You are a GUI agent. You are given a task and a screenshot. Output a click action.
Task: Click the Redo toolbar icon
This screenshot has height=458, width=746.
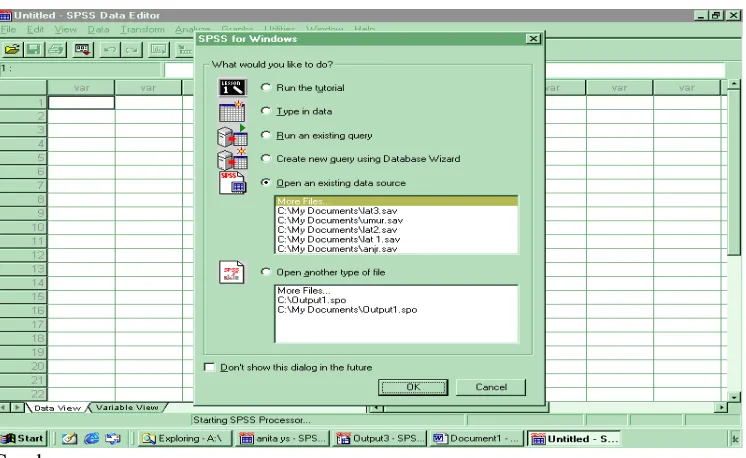point(131,49)
